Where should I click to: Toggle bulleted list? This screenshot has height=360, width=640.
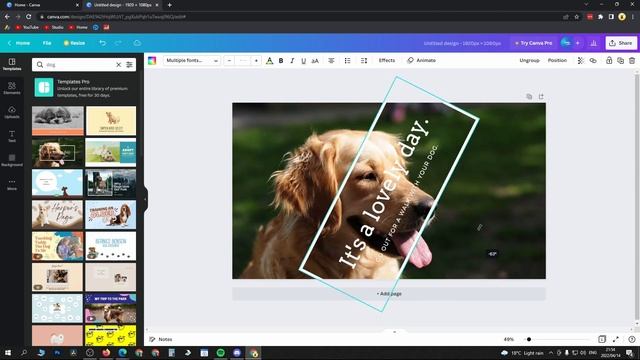(347, 60)
